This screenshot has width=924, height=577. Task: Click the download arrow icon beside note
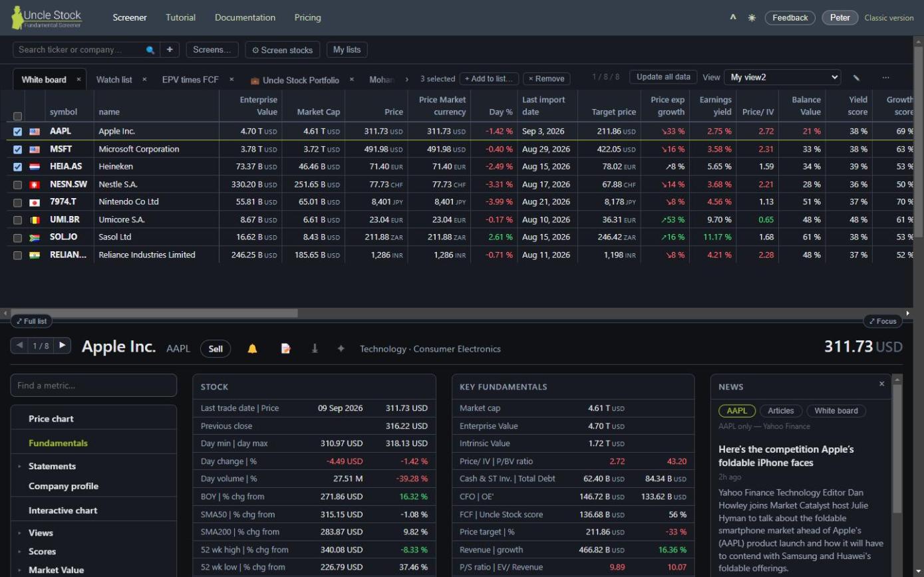coord(315,348)
